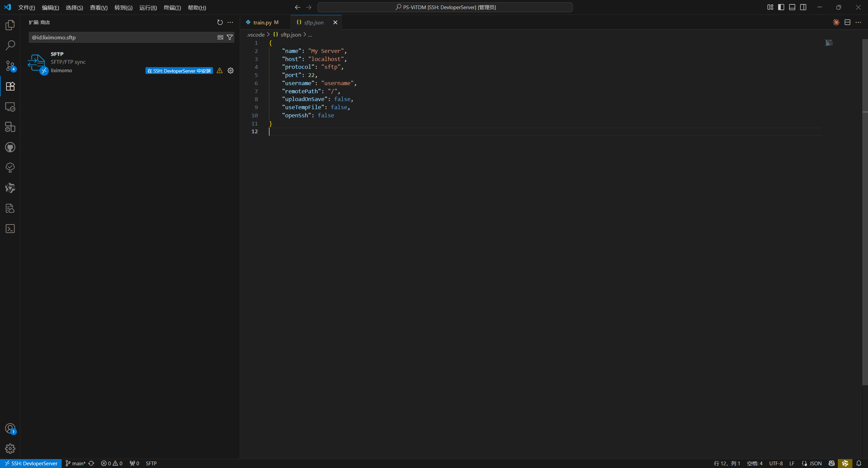Image resolution: width=868 pixels, height=468 pixels.
Task: Close the sftp.json tab
Action: click(335, 22)
